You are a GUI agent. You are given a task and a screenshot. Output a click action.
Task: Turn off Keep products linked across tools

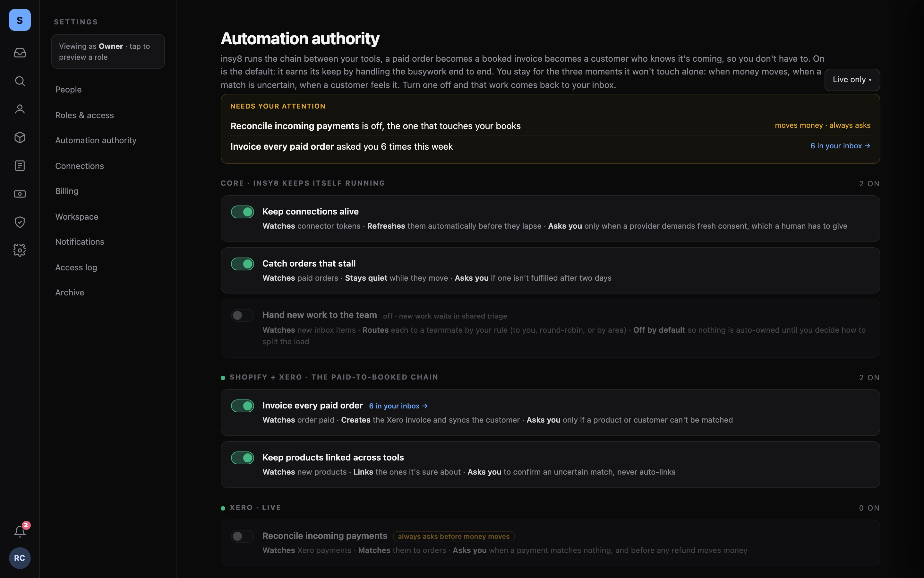tap(243, 458)
